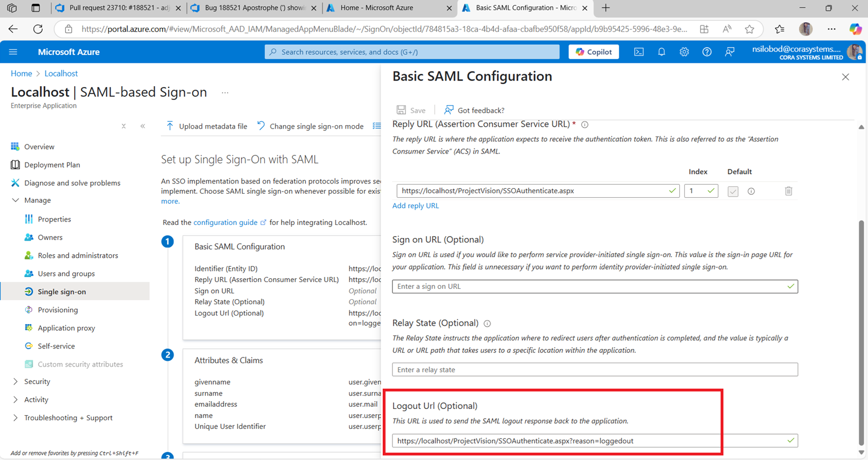Click the browser back arrow

[13, 29]
